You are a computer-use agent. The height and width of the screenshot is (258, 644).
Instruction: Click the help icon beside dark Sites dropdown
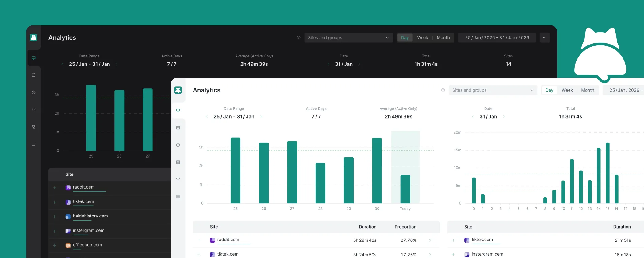point(298,38)
